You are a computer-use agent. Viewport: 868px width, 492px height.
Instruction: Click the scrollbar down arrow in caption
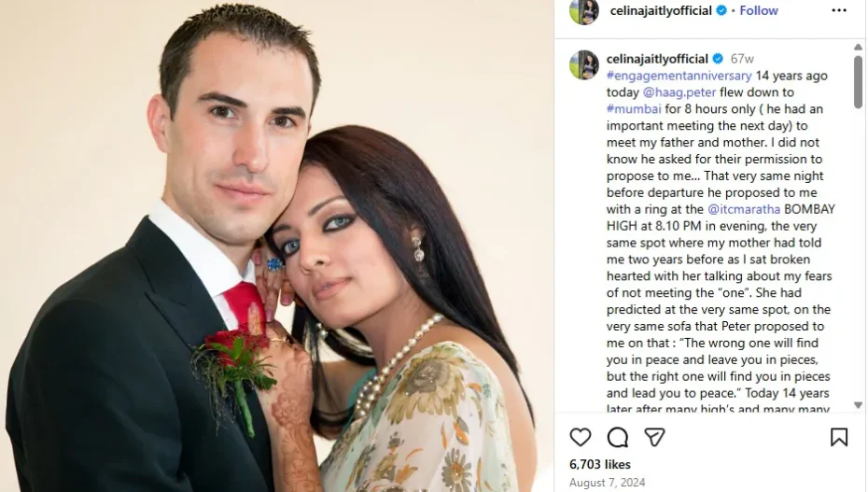click(858, 405)
